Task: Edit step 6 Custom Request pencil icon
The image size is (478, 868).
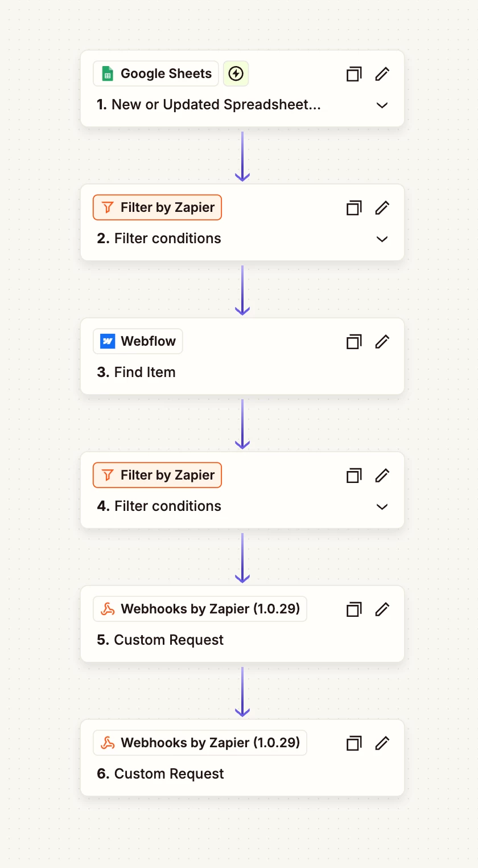Action: point(382,743)
